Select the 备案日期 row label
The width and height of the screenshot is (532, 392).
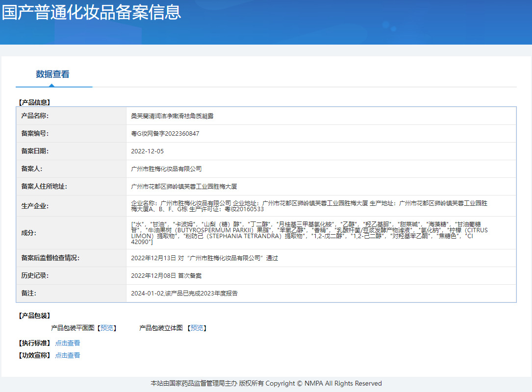click(x=35, y=151)
